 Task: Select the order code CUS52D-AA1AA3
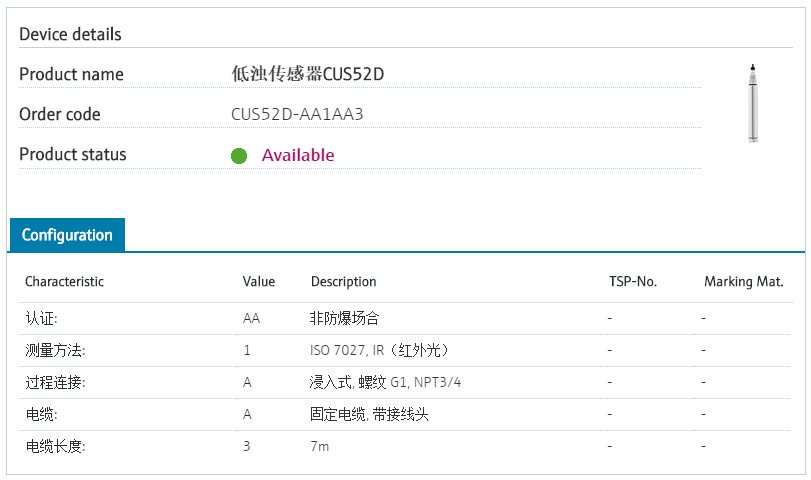297,114
